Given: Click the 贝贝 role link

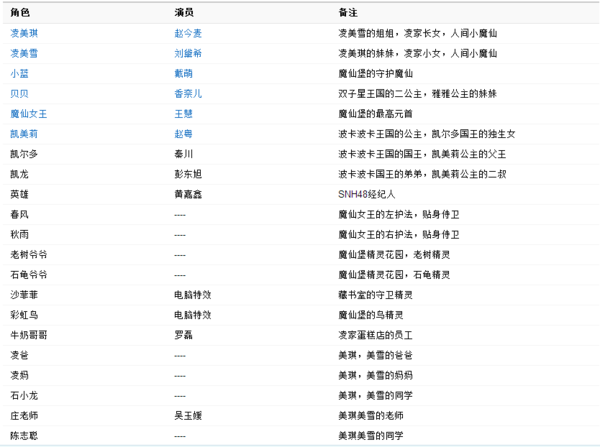Looking at the screenshot, I should [20, 93].
